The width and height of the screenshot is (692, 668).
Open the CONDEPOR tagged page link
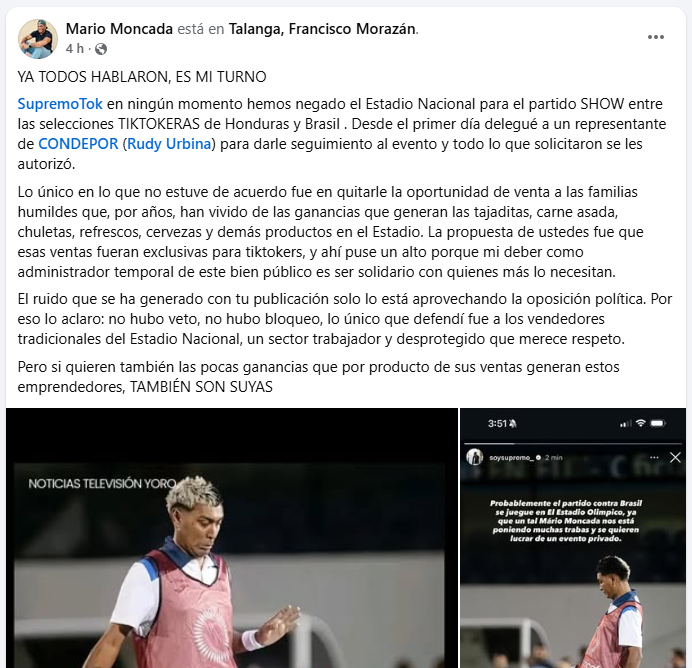click(78, 144)
